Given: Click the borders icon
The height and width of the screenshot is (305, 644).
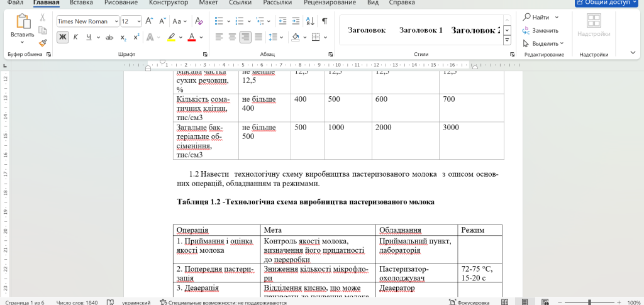Looking at the screenshot, I should coord(316,37).
